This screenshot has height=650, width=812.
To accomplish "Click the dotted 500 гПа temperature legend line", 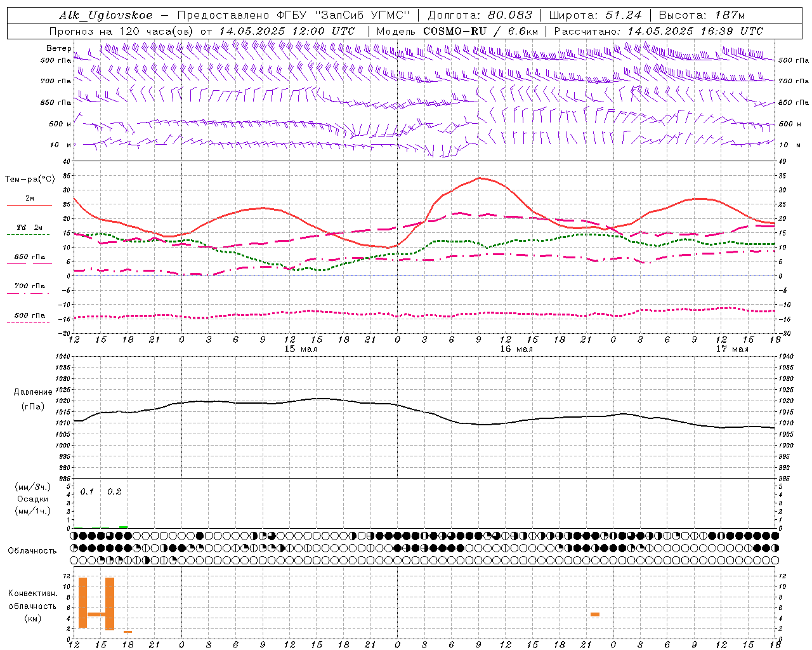I will click(28, 323).
